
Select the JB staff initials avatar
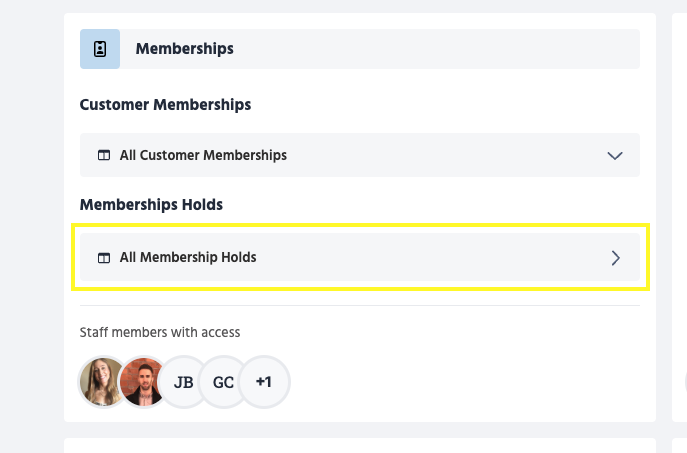pos(183,382)
